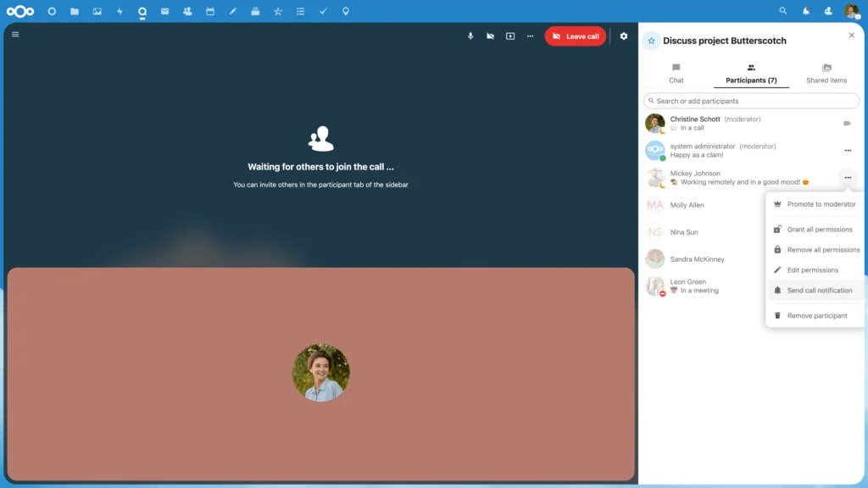Open the call's more actions menu
This screenshot has height=488, width=868.
coord(531,36)
